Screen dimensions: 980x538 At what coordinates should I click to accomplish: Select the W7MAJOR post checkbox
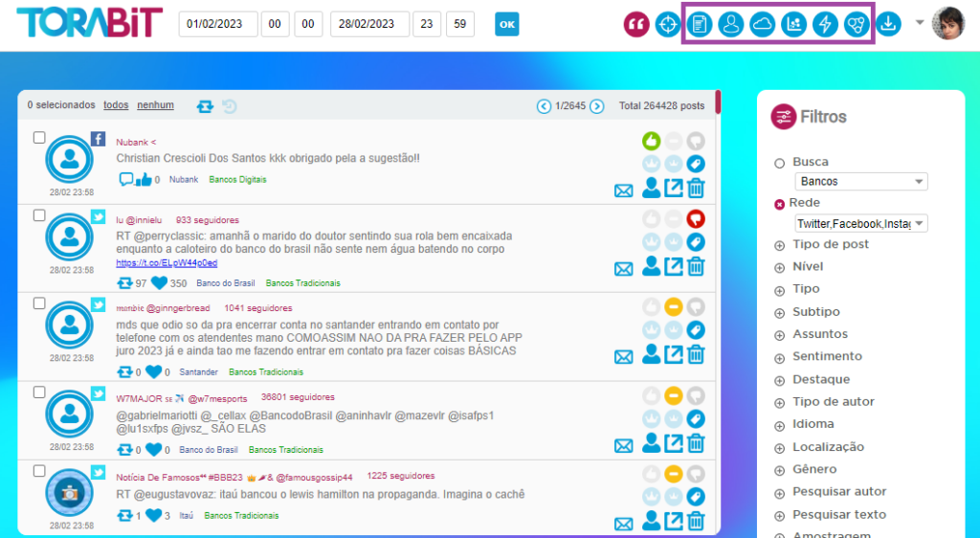click(x=38, y=392)
